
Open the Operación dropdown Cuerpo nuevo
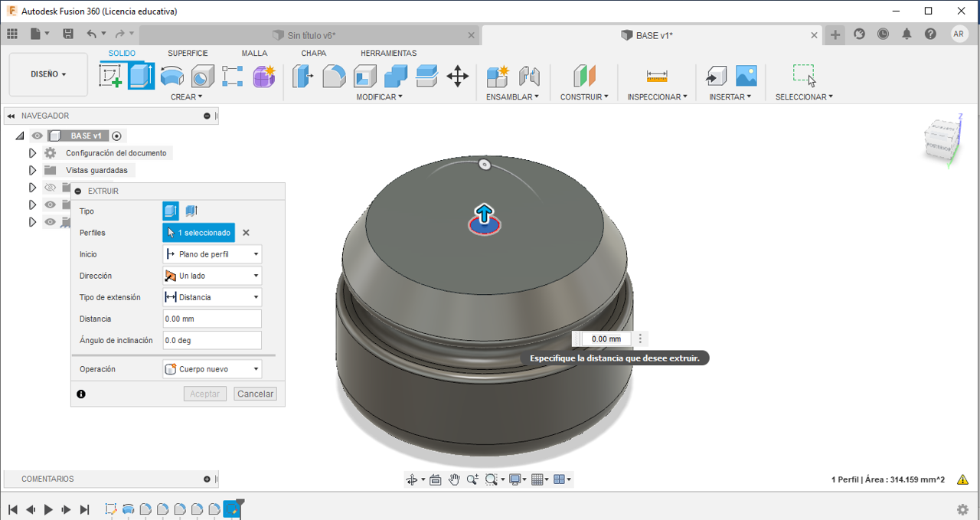pos(212,369)
